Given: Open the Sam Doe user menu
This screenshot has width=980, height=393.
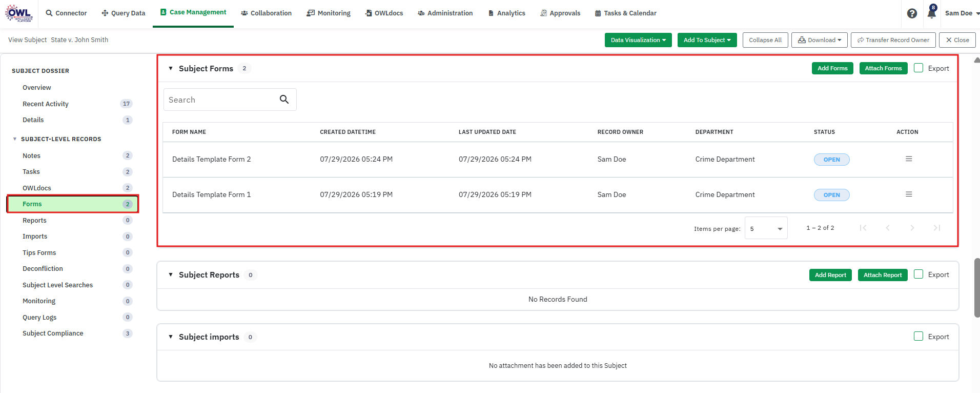Looking at the screenshot, I should tap(962, 13).
